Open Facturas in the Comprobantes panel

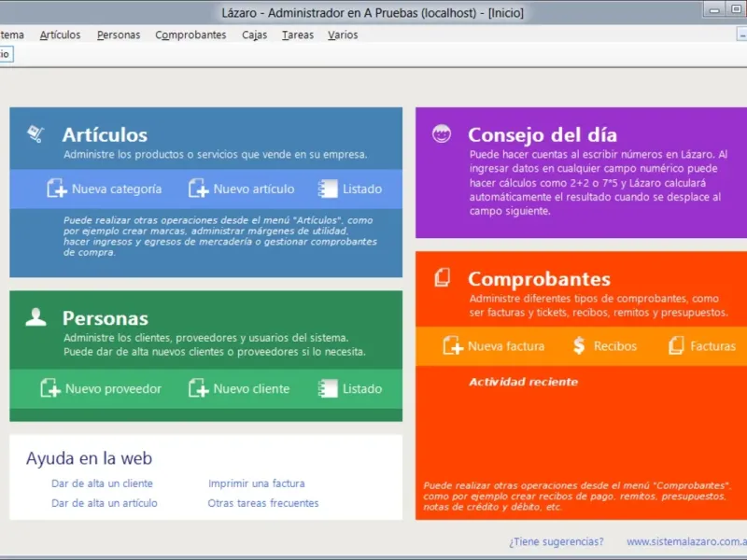[x=712, y=346]
